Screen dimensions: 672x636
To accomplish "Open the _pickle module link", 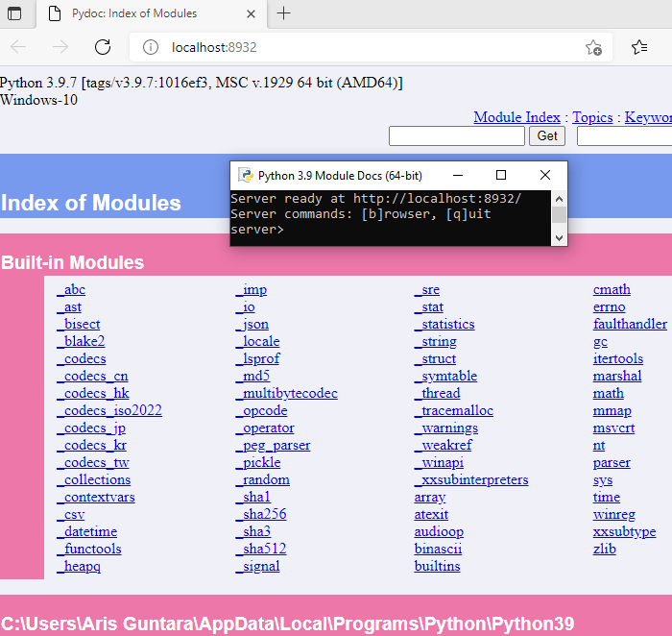I will pyautogui.click(x=258, y=462).
